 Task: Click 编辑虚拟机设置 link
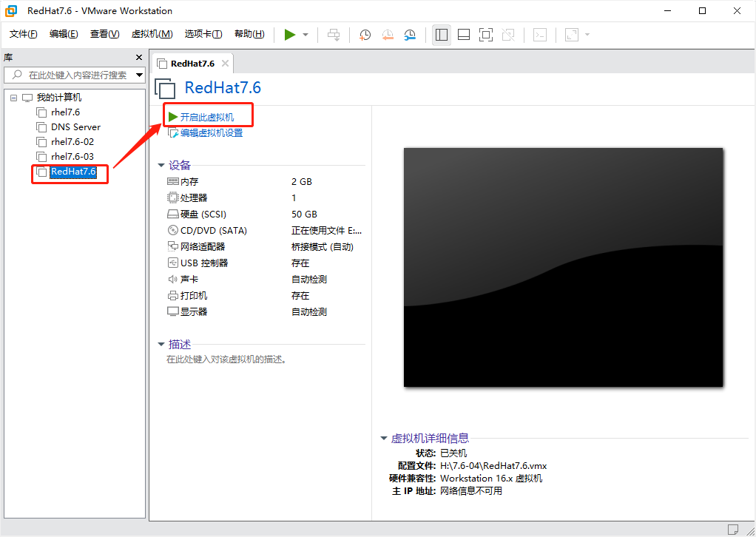pyautogui.click(x=211, y=133)
